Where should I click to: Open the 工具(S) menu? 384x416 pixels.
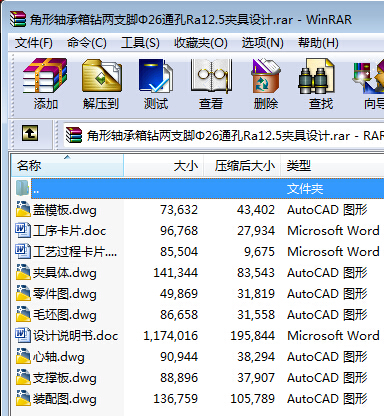140,43
